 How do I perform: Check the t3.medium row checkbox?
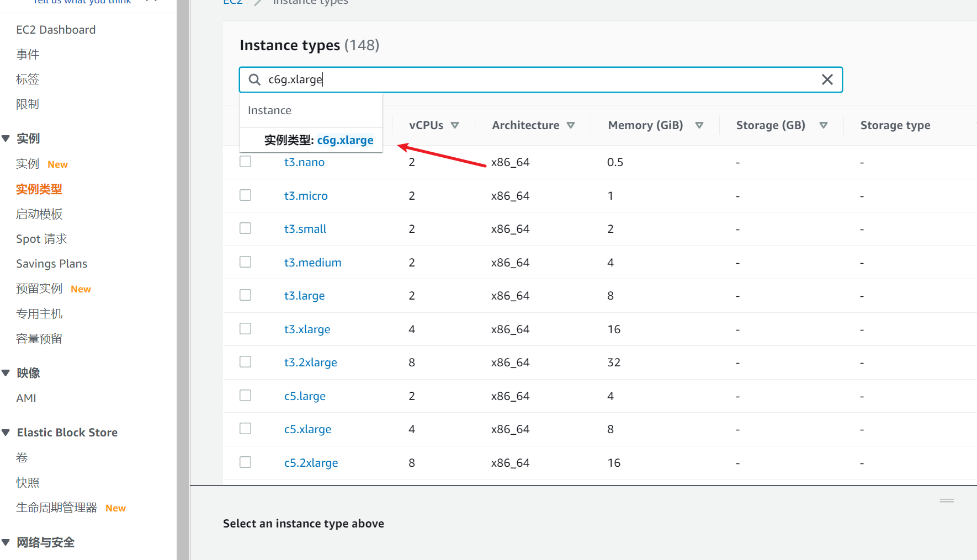coord(246,262)
